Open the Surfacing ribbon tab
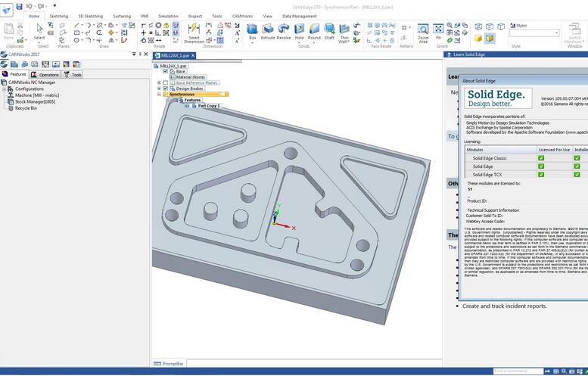 (x=122, y=16)
